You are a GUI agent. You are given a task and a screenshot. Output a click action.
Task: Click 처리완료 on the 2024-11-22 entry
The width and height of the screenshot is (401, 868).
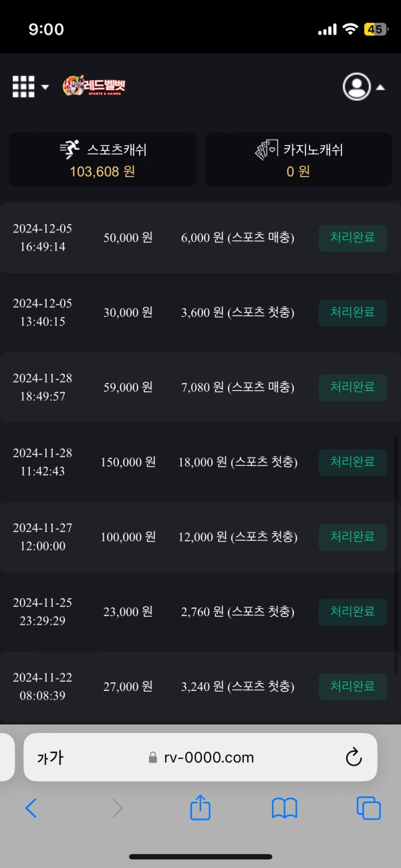352,686
